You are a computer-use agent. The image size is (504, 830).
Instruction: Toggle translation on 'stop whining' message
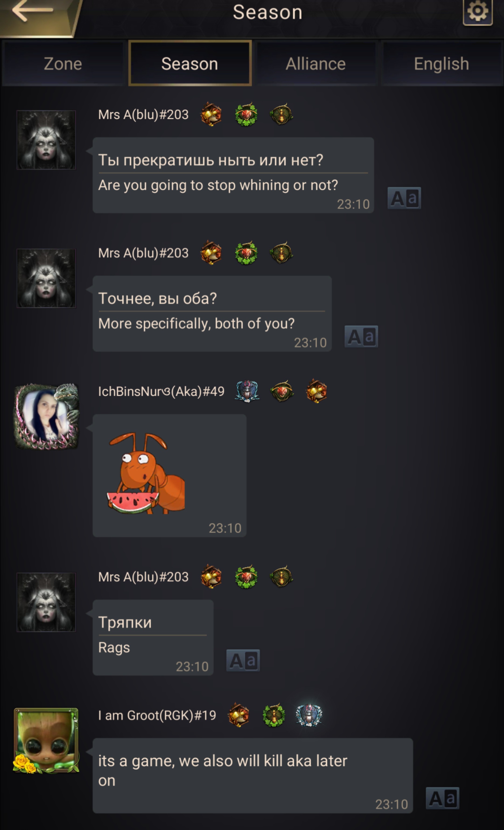pos(404,198)
